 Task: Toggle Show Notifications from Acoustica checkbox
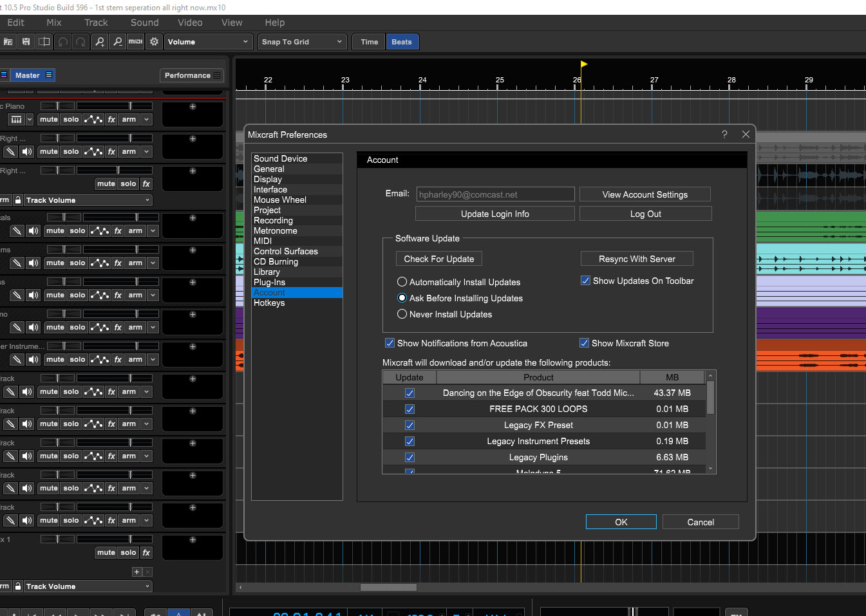pos(390,343)
